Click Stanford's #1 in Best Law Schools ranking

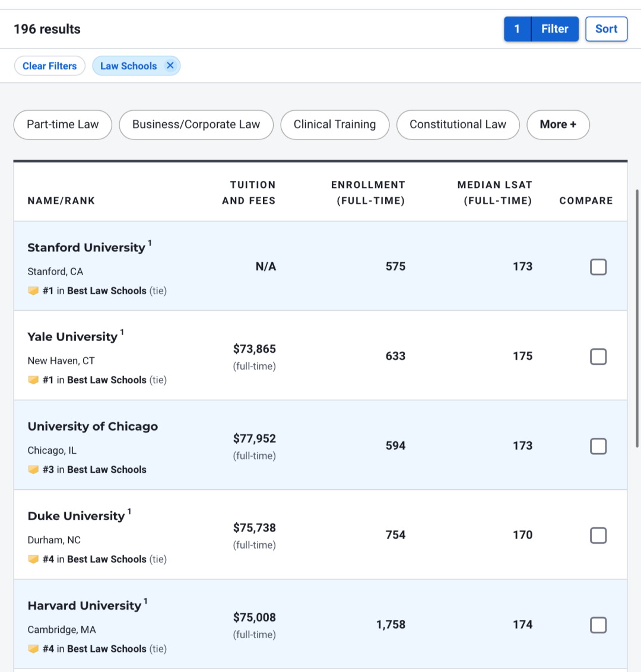point(94,291)
